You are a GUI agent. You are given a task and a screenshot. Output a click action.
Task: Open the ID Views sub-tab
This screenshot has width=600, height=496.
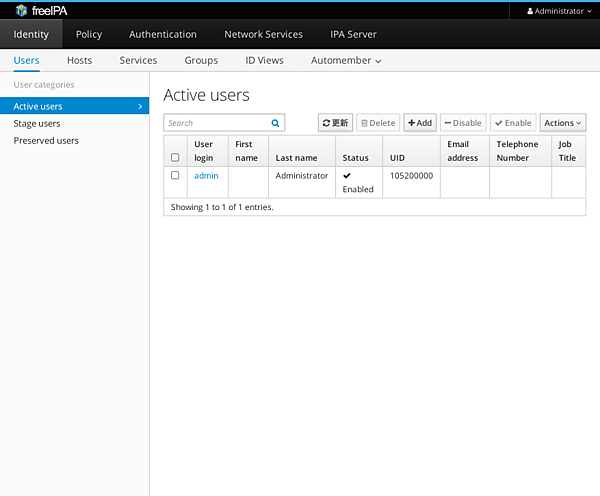[x=264, y=61]
